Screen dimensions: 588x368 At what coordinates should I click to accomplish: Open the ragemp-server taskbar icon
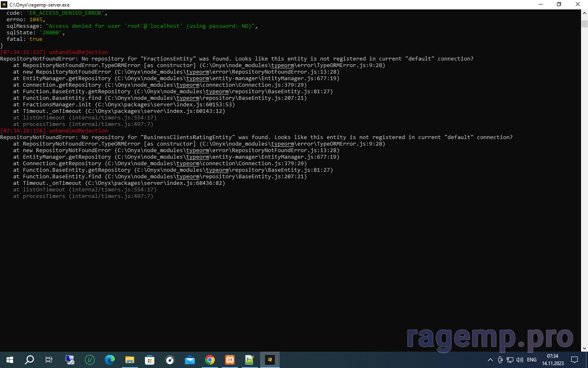pyautogui.click(x=270, y=360)
